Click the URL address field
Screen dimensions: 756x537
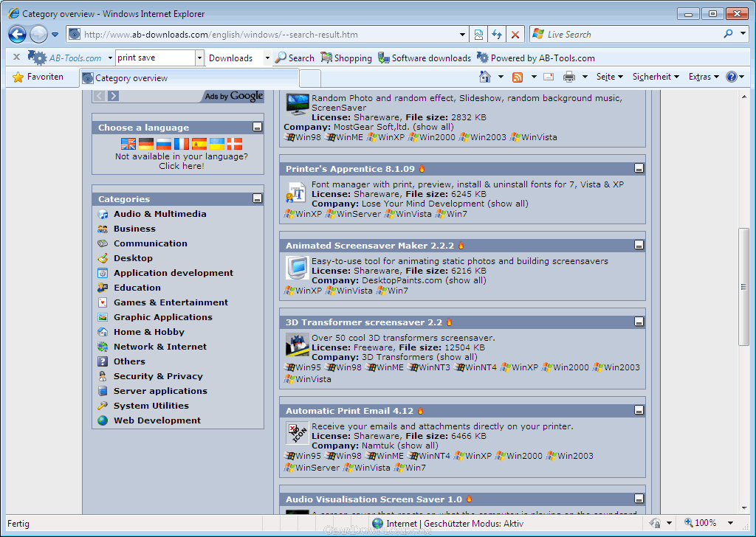tap(269, 34)
